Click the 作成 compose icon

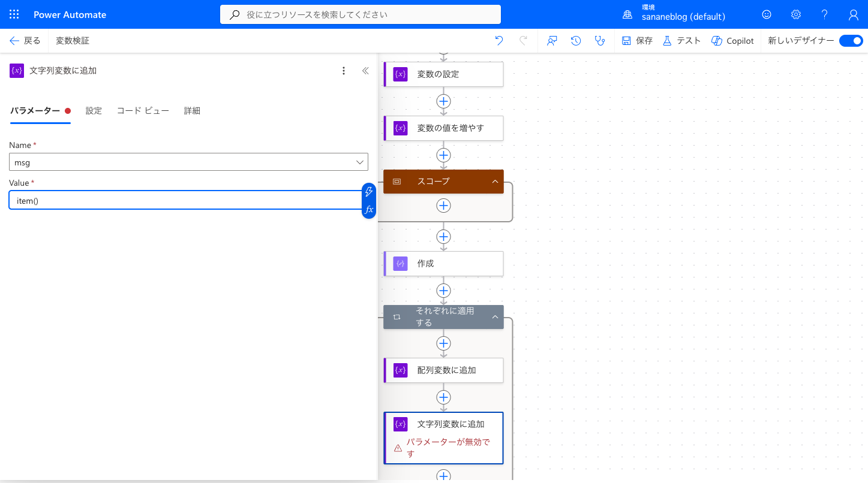401,264
